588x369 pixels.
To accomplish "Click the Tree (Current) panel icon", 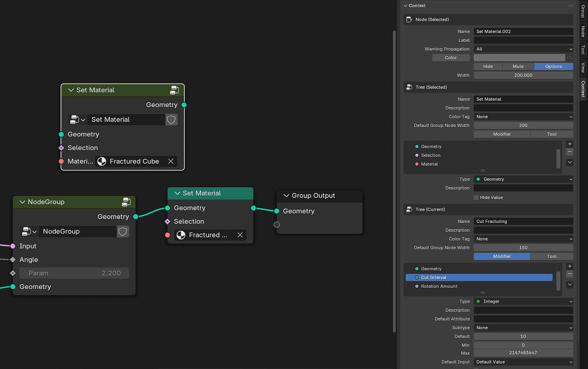I will (x=409, y=209).
